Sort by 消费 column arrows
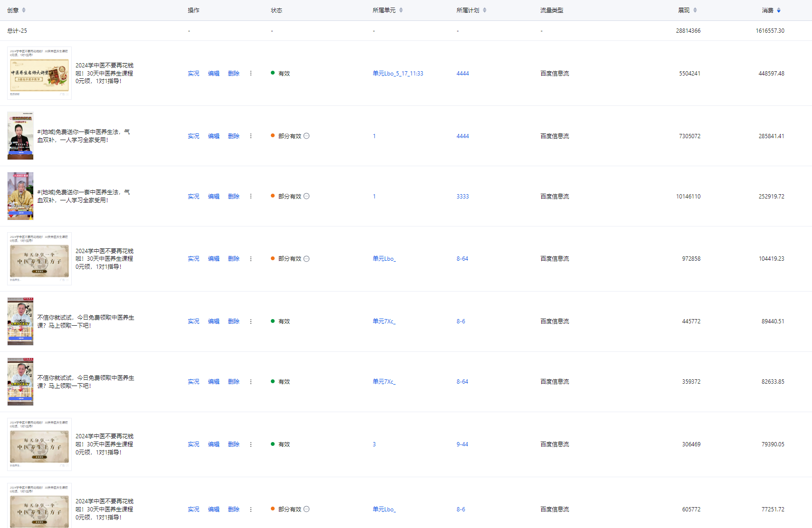This screenshot has height=528, width=812. (779, 10)
